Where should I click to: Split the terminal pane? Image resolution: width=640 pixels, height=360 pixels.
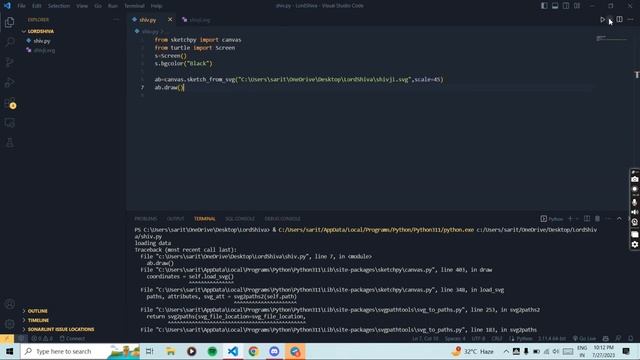(x=587, y=219)
